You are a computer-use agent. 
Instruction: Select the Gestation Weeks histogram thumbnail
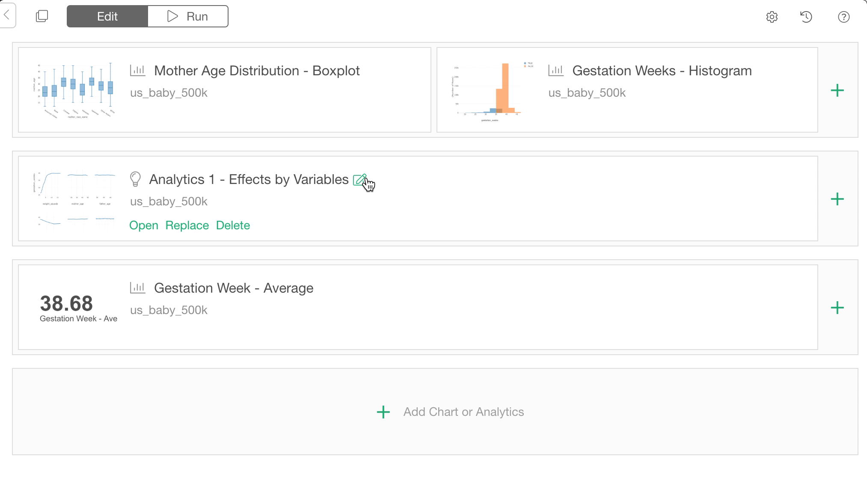[492, 92]
